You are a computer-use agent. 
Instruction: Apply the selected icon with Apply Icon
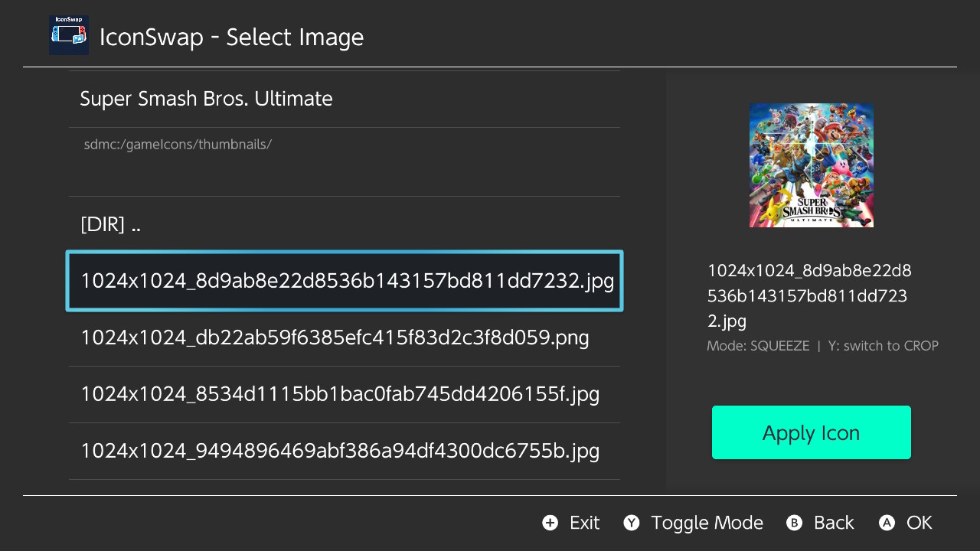tap(812, 432)
